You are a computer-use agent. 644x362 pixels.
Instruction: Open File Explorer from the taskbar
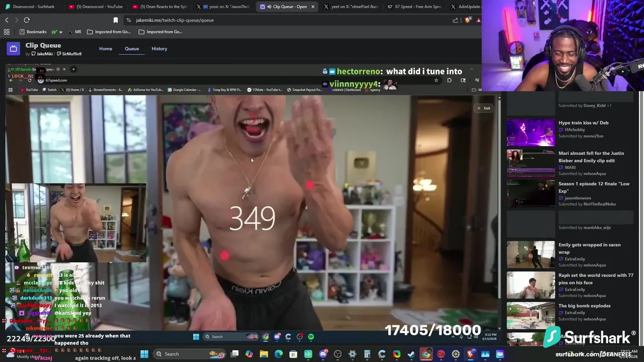tap(264, 354)
